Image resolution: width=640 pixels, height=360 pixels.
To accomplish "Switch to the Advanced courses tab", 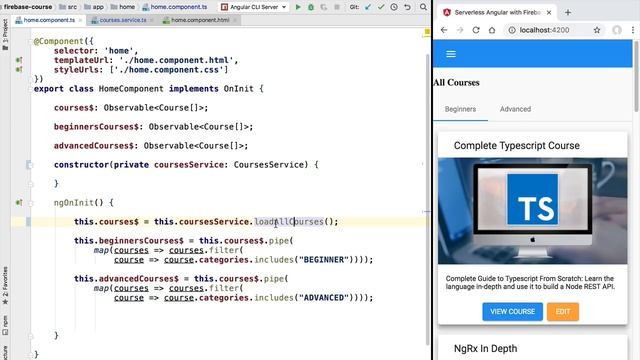I will (515, 109).
